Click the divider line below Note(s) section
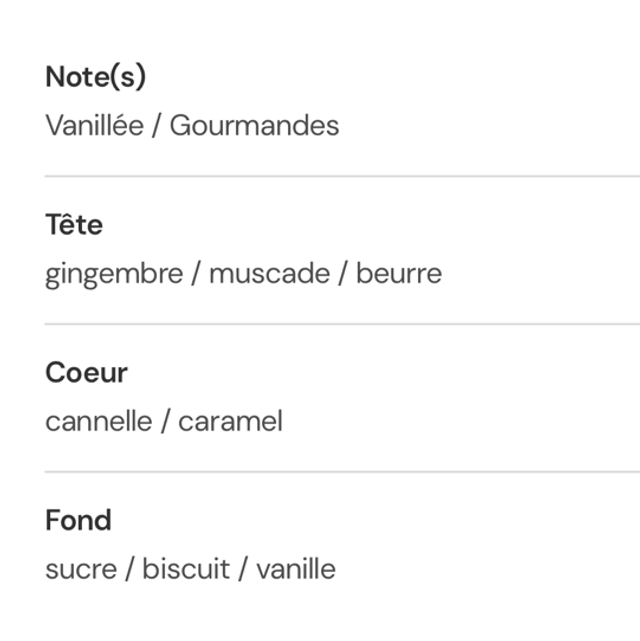Image resolution: width=640 pixels, height=641 pixels. coord(342,176)
